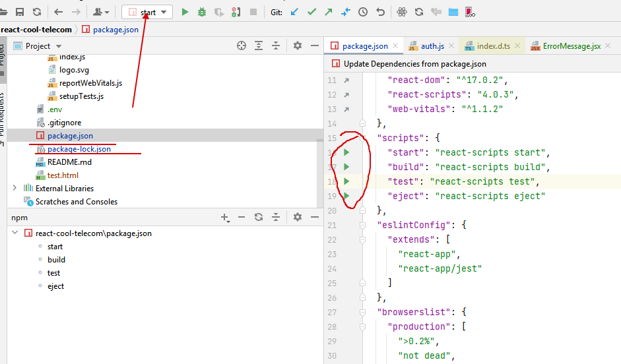Select package-lock.json in the project tree
The image size is (621, 364).
[x=79, y=149]
